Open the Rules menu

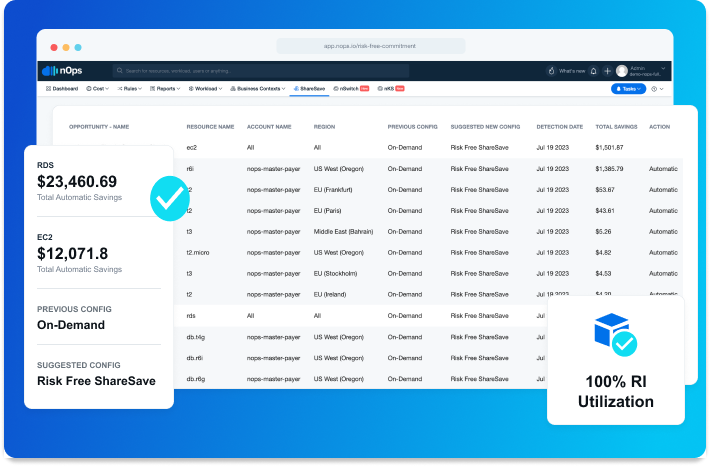coord(130,89)
